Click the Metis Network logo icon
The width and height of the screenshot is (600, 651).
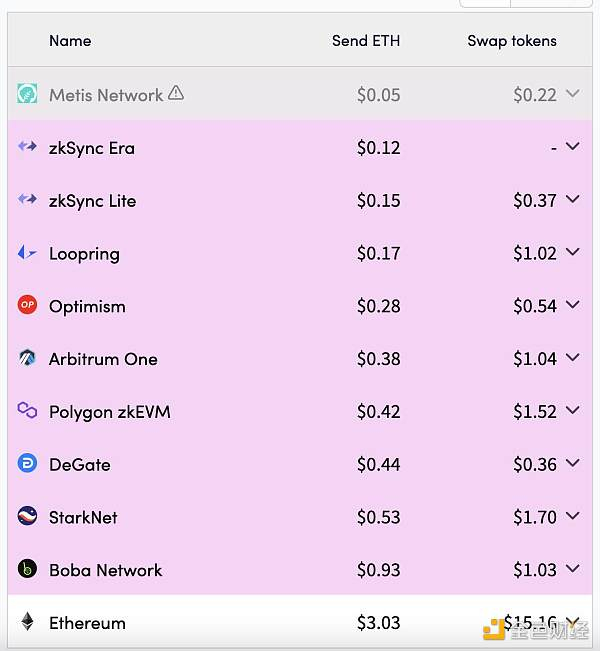27,95
